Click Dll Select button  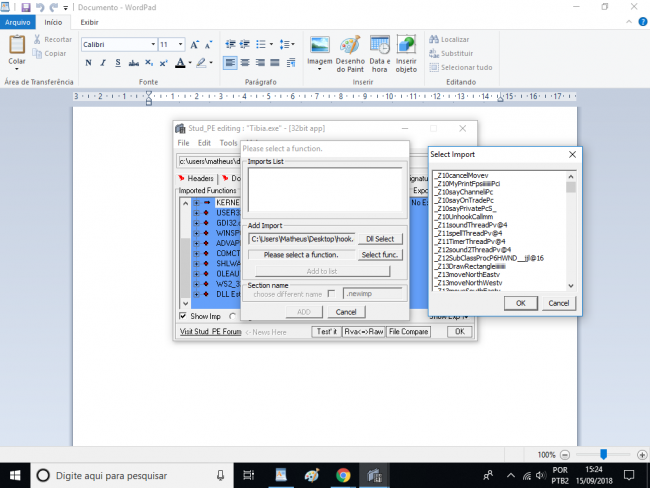[x=380, y=239]
